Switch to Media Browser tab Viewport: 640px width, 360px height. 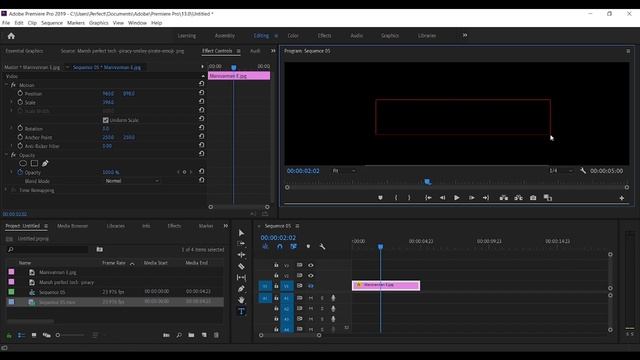coord(73,226)
